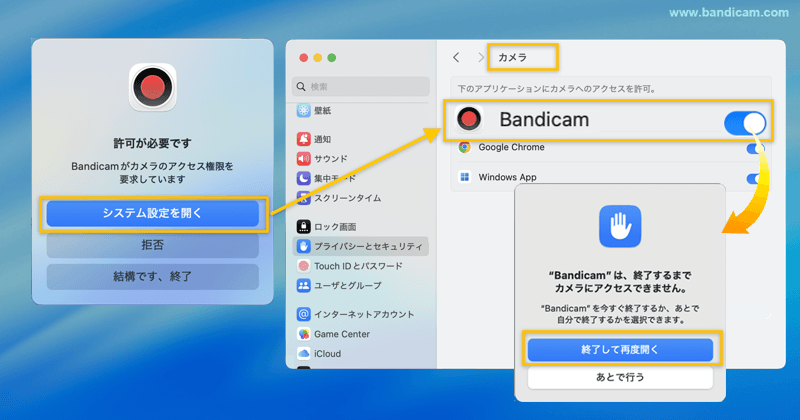Choose あとで行う in the camera alert
The height and width of the screenshot is (420, 800).
click(620, 378)
